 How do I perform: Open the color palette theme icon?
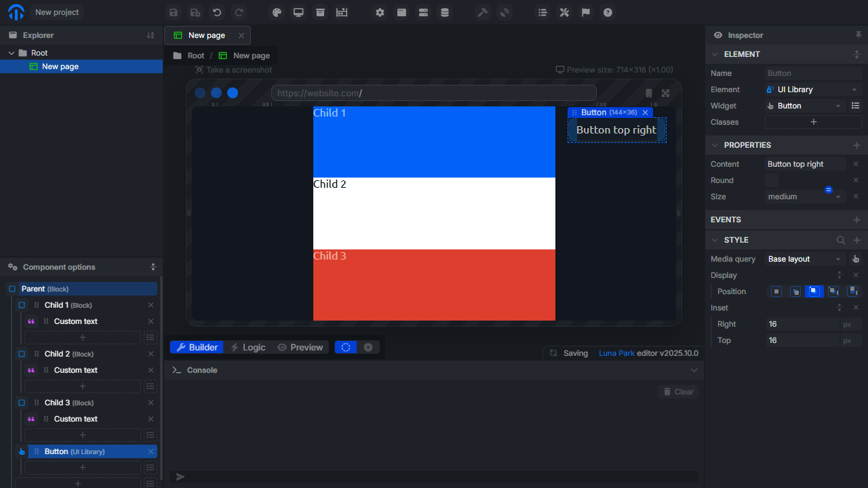(277, 12)
